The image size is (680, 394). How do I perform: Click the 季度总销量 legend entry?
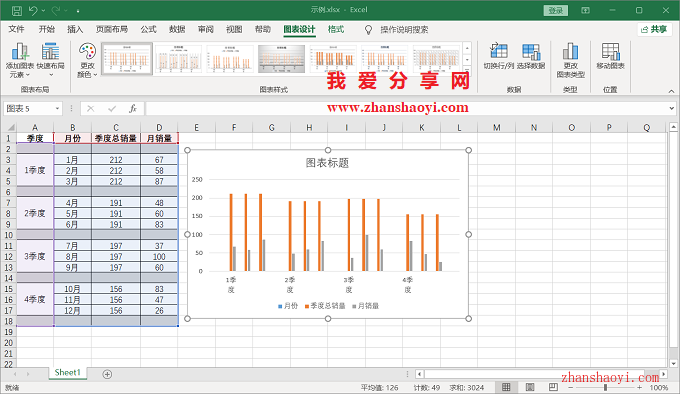325,306
